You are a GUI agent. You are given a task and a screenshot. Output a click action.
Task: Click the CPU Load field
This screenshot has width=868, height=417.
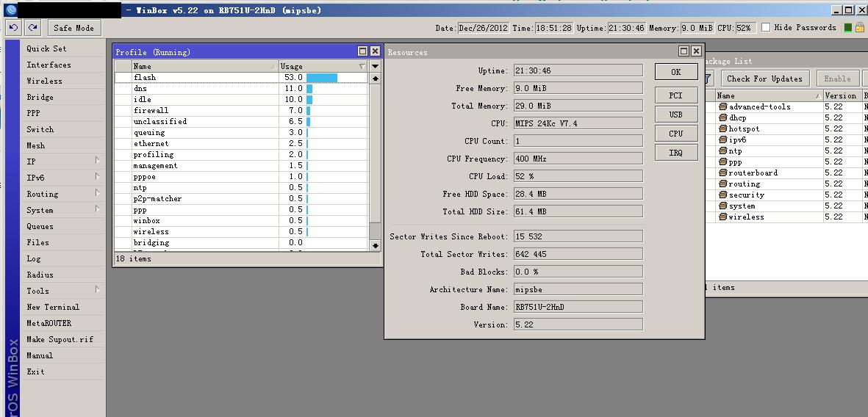click(578, 176)
